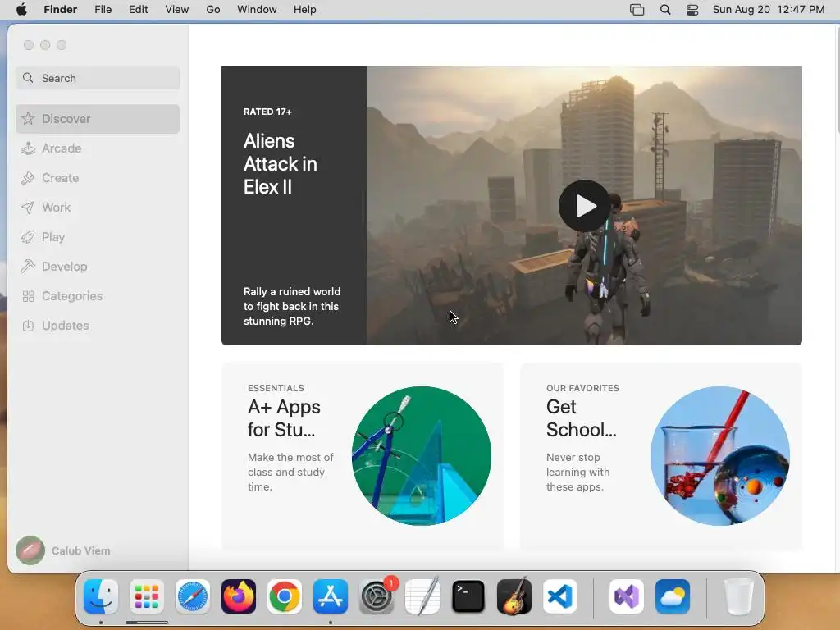Launch Safari from the Dock

pyautogui.click(x=192, y=596)
